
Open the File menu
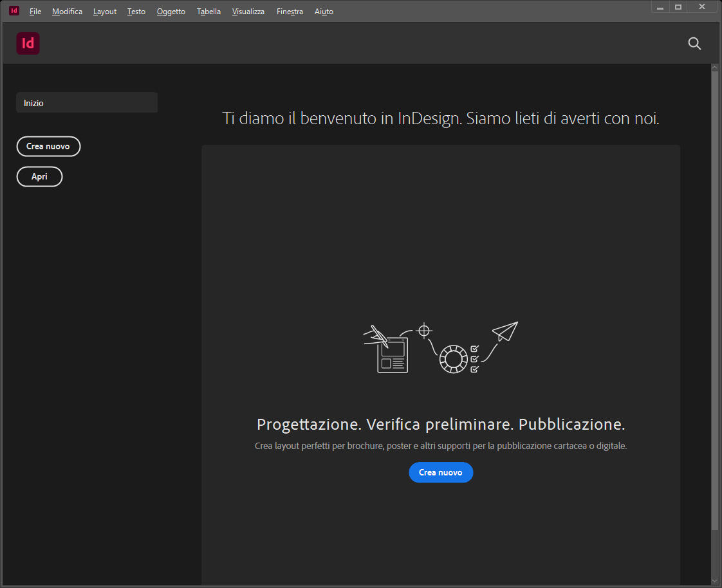[35, 12]
